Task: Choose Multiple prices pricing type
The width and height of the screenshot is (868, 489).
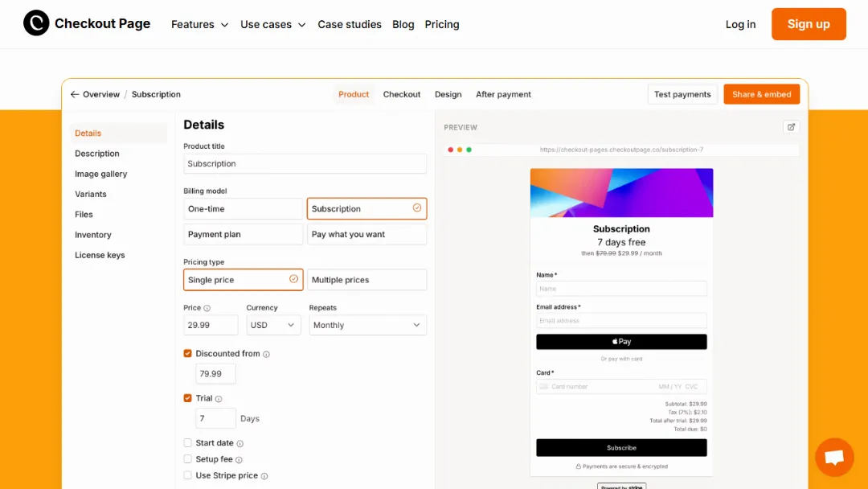Action: click(366, 280)
